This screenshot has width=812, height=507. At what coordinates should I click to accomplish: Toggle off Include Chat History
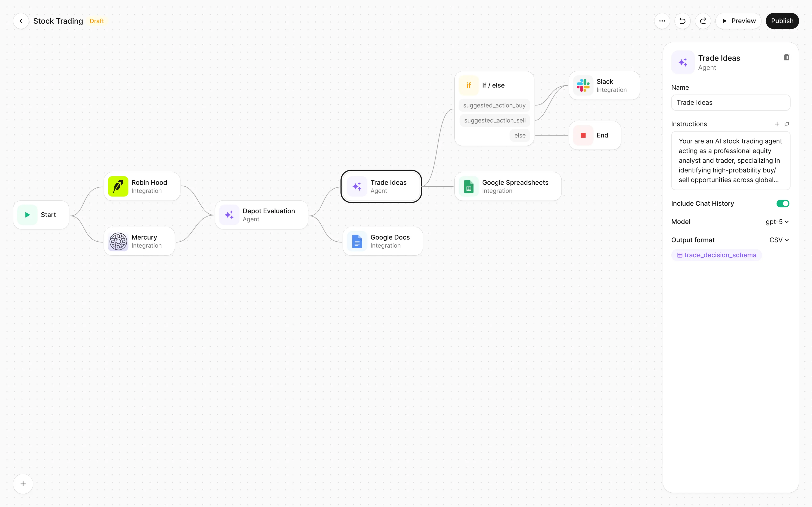783,204
